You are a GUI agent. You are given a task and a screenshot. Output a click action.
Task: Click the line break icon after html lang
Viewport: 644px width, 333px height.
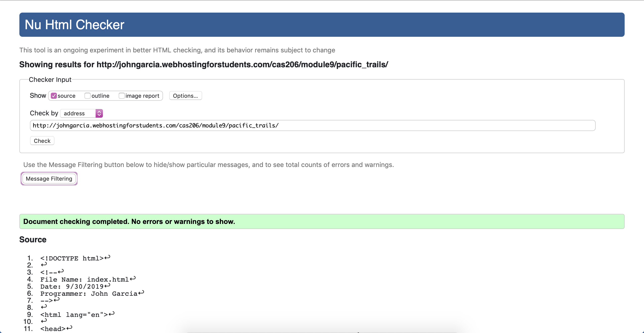[x=112, y=314]
